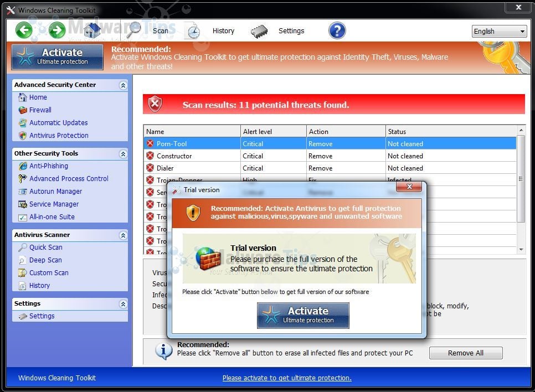Click the Remove All button
Viewport: 535px width, 392px height.
coord(466,353)
